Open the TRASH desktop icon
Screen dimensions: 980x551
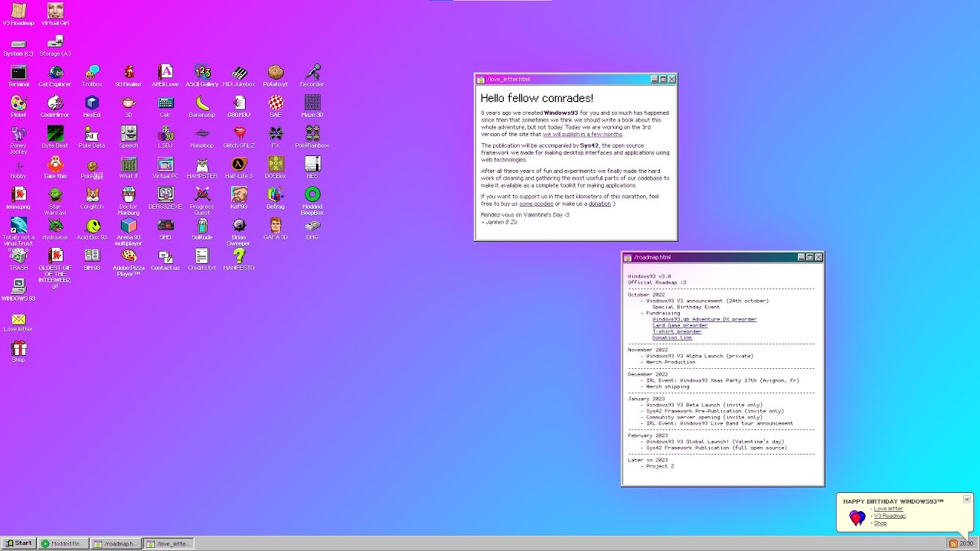[x=18, y=259]
